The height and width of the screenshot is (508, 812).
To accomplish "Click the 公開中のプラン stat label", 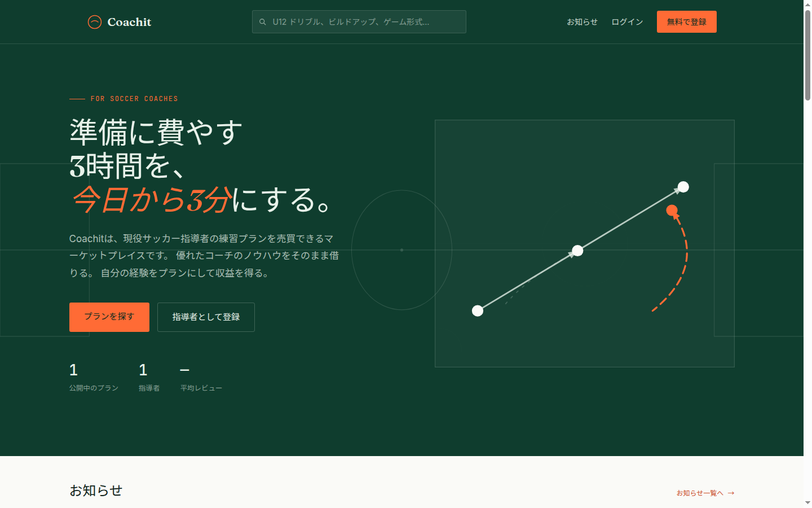I will [94, 388].
